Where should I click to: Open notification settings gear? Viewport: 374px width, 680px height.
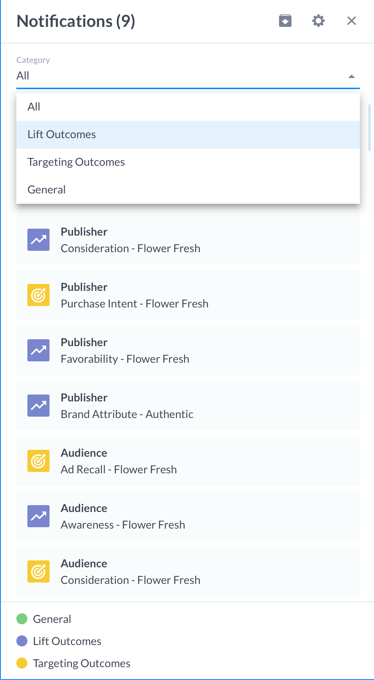click(x=318, y=20)
